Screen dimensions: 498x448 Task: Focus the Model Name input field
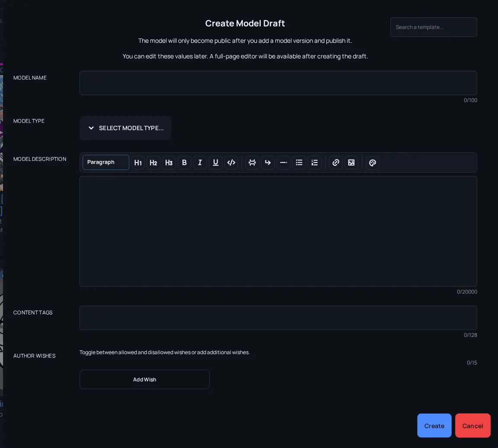click(278, 83)
